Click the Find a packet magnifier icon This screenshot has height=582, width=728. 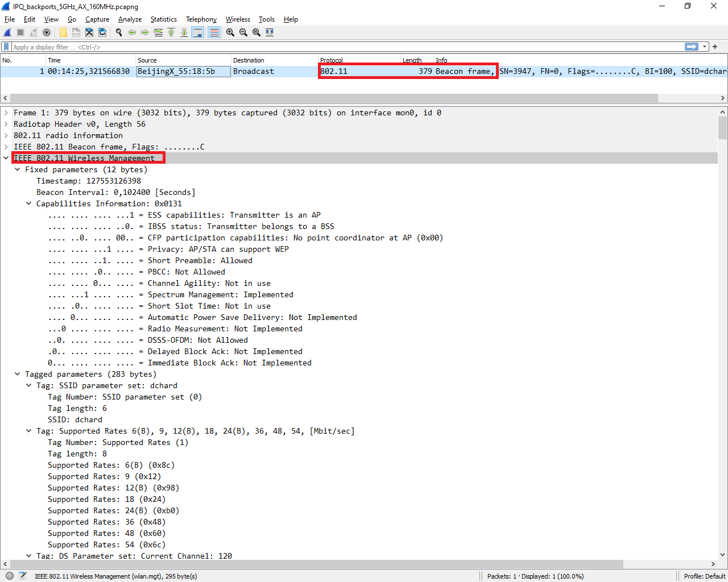point(119,32)
